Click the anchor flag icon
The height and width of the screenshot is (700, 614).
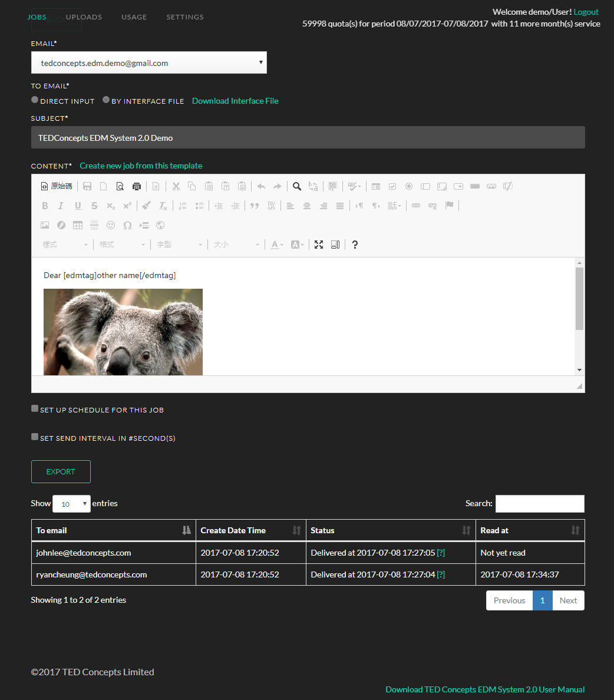449,206
